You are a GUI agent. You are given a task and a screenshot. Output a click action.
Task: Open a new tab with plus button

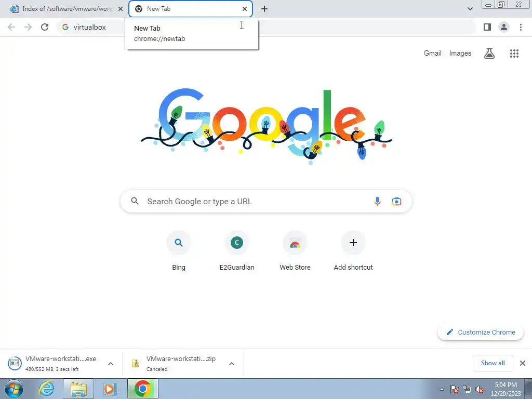pyautogui.click(x=264, y=9)
